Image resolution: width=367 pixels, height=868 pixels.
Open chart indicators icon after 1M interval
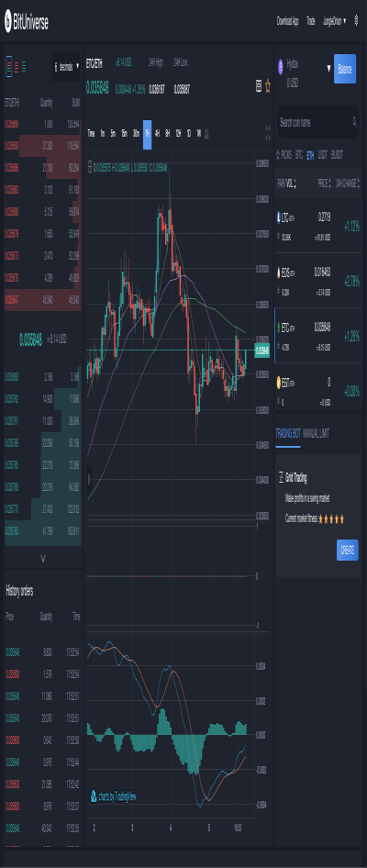tap(207, 133)
